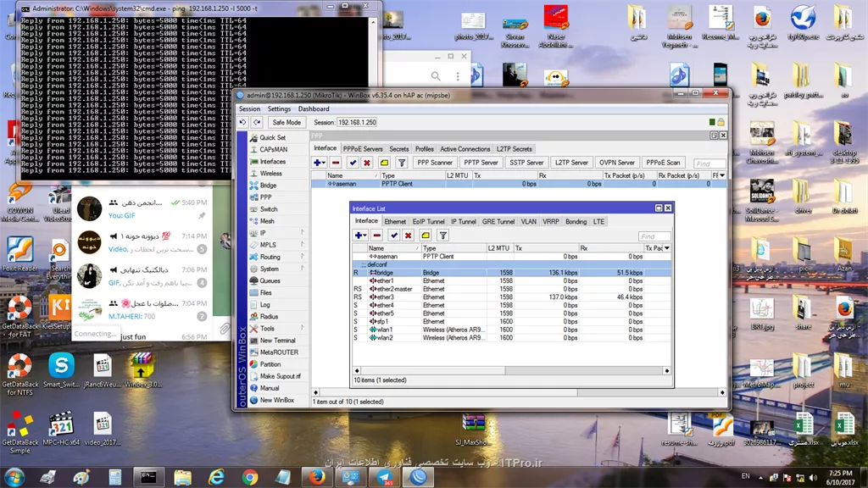Viewport: 868px width, 488px height.
Task: Click the Undo arrow in WinBox toolbar
Action: 242,122
